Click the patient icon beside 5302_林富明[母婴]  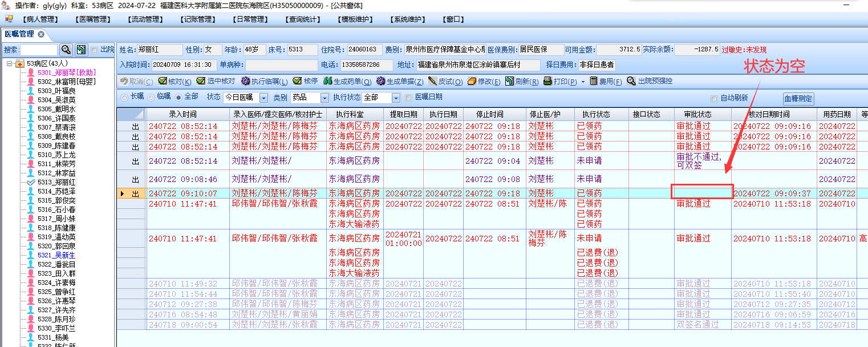point(31,82)
